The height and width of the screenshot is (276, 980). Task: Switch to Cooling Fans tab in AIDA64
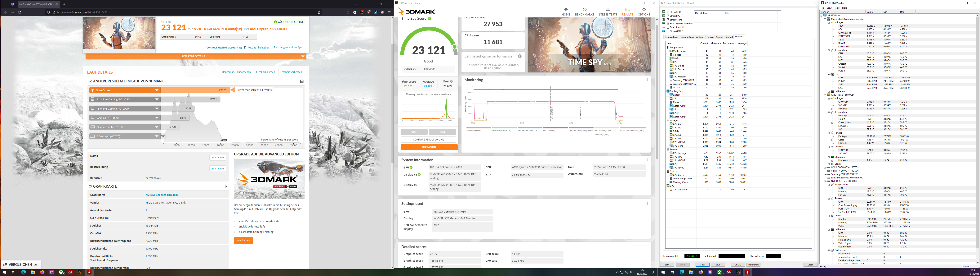tap(687, 37)
